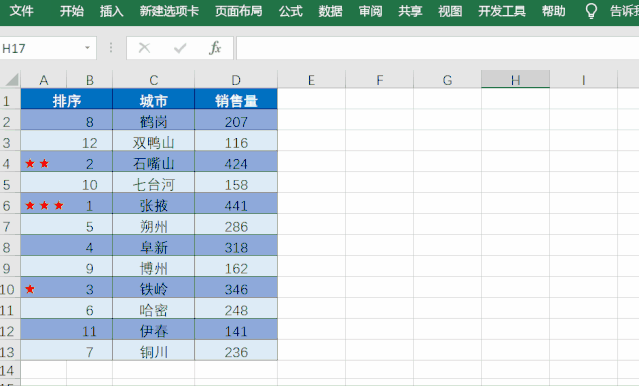Click the Select All corner triangle
This screenshot has width=639, height=386.
click(x=11, y=79)
